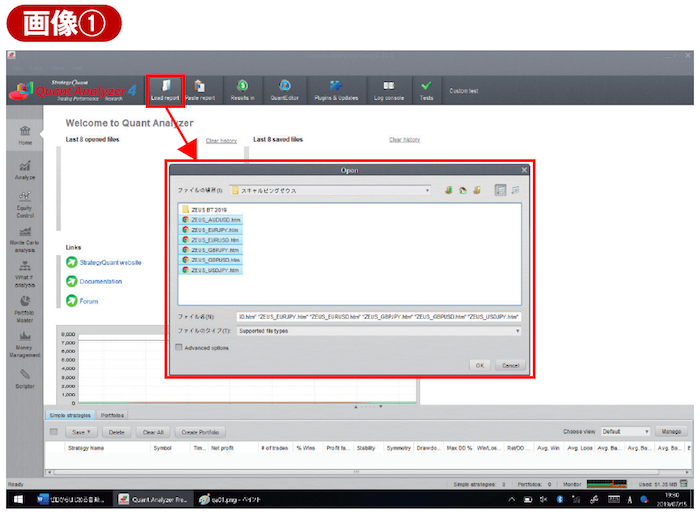This screenshot has width=700, height=514.
Task: Click the StrategyQuant website arrow icon
Action: (x=71, y=262)
